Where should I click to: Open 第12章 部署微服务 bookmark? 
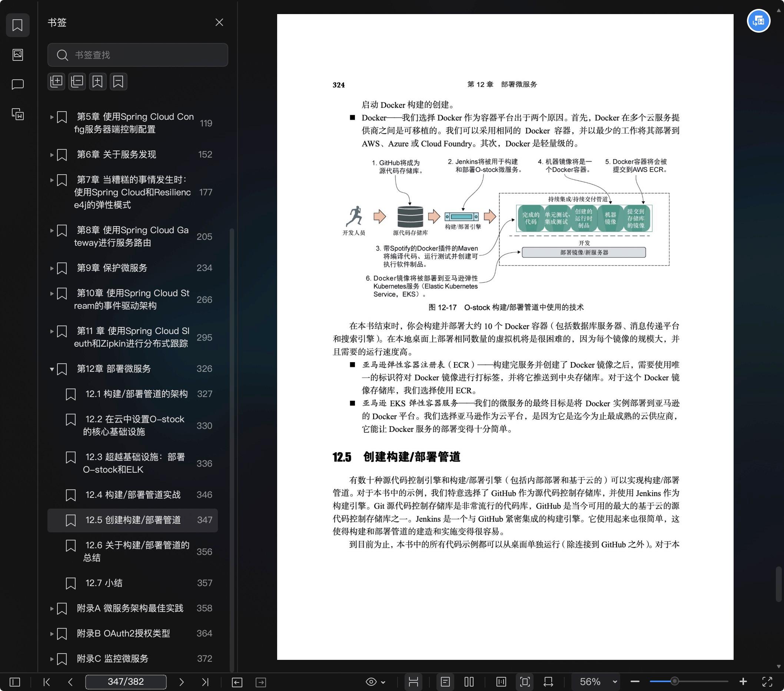[132, 369]
